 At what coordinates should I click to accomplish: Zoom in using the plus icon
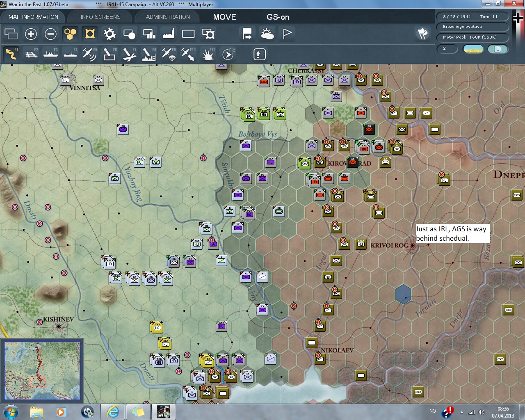click(31, 34)
